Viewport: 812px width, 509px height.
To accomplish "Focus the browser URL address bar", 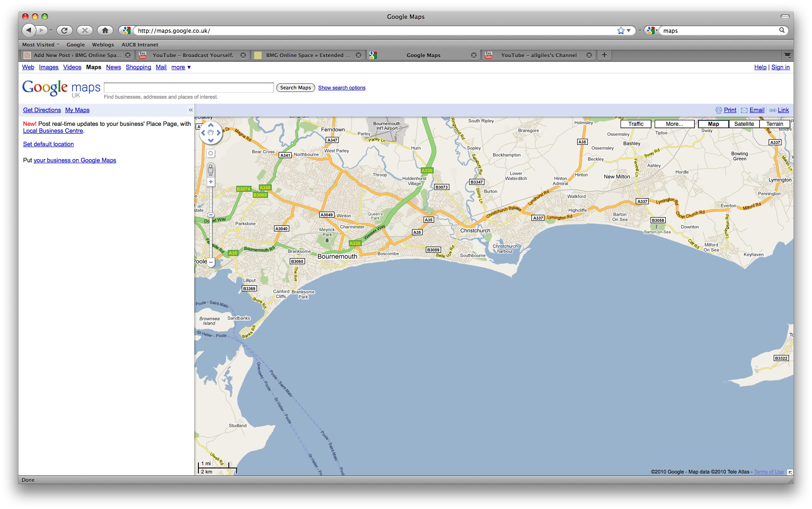I will tap(376, 30).
